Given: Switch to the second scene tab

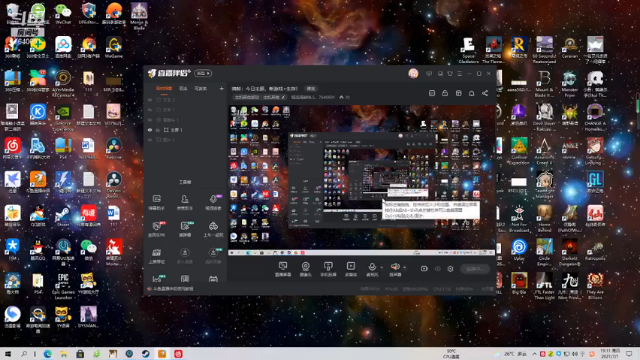Looking at the screenshot, I should coord(183,89).
